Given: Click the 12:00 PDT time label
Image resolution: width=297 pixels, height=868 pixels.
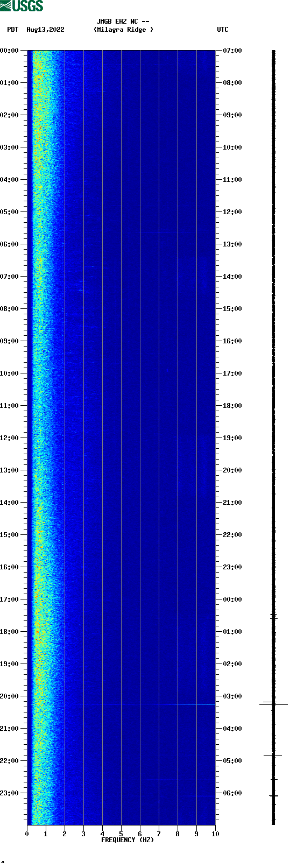Looking at the screenshot, I should pyautogui.click(x=9, y=438).
